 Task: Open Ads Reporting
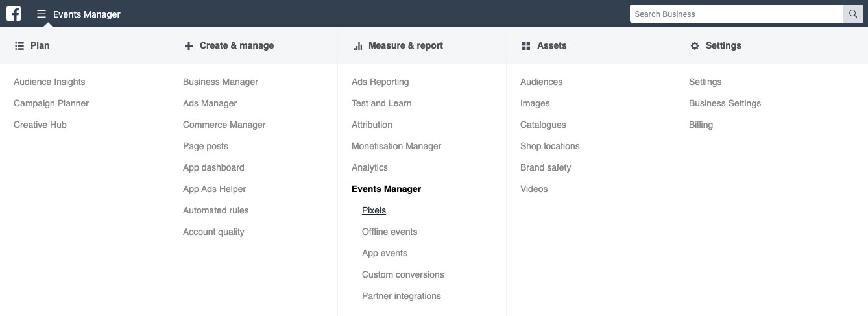(380, 82)
